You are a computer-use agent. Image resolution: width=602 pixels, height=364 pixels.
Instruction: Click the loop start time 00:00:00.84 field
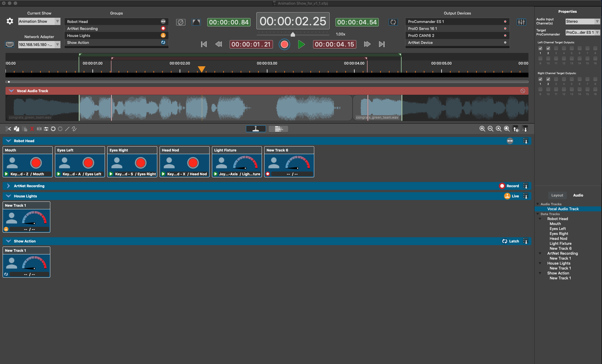(x=229, y=22)
